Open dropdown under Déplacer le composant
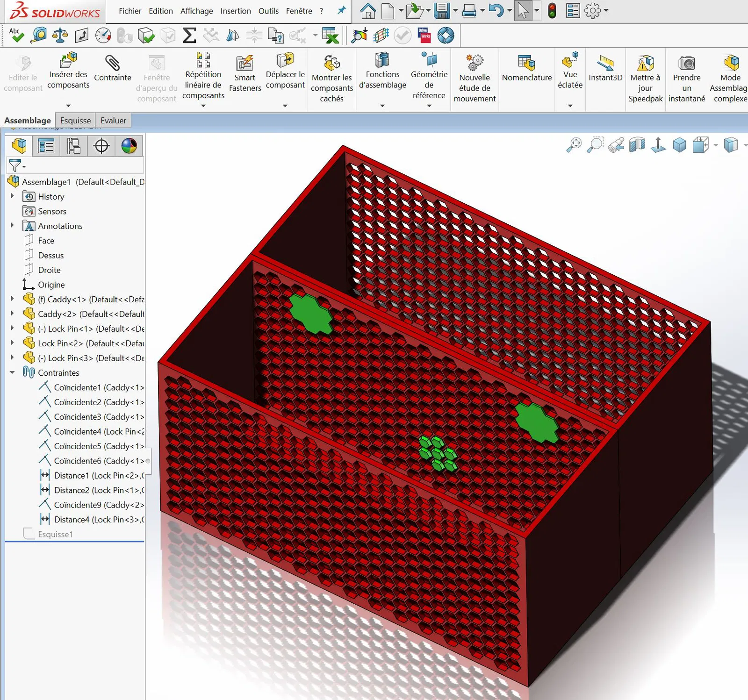Image resolution: width=748 pixels, height=700 pixels. (x=285, y=106)
